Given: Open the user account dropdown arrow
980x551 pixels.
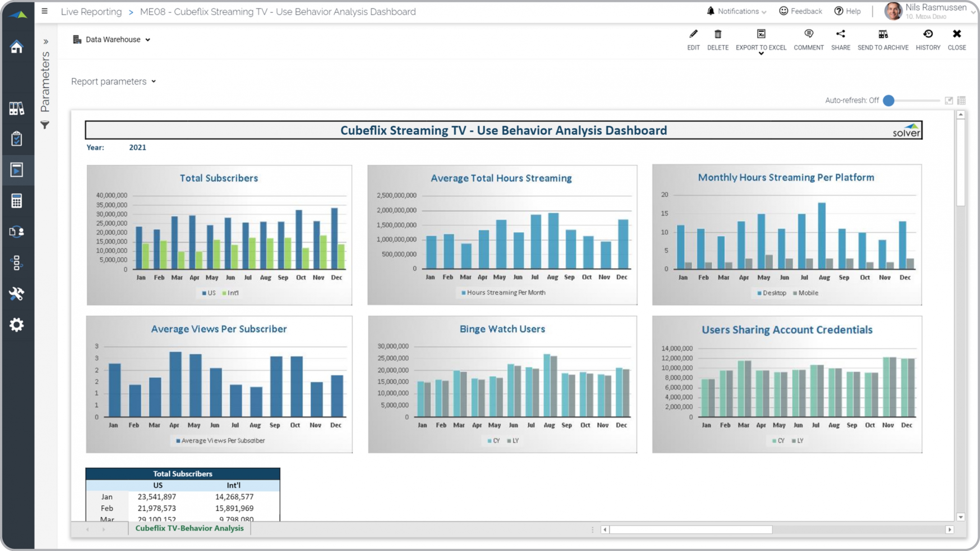Looking at the screenshot, I should point(973,12).
